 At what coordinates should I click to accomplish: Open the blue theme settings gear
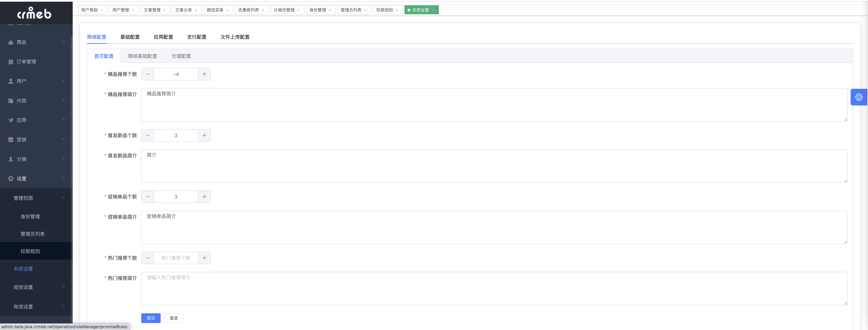coord(859,97)
